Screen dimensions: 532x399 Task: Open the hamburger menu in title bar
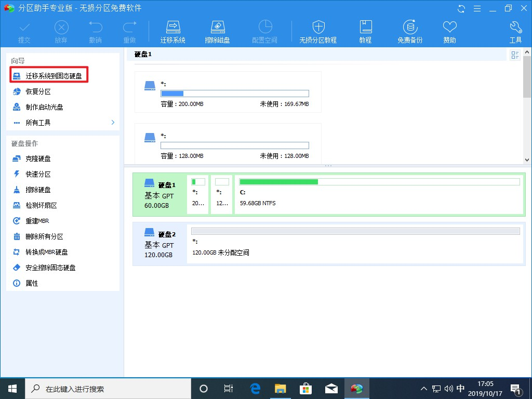477,8
